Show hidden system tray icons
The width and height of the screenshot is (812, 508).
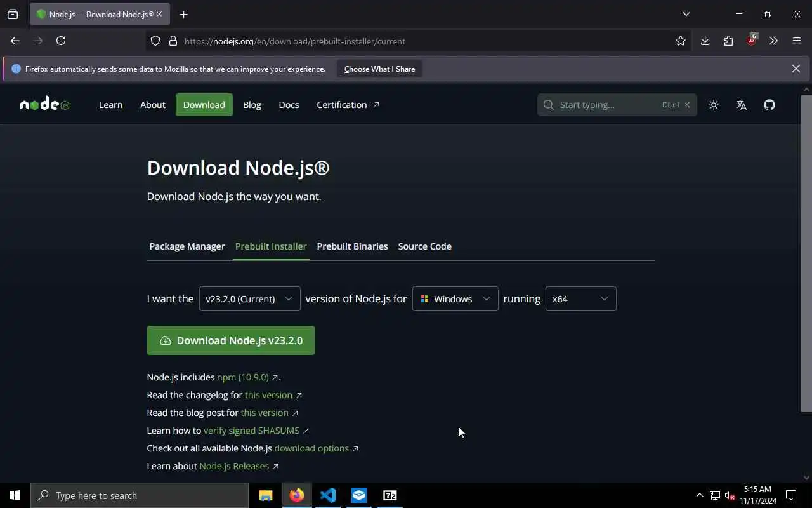(x=699, y=495)
